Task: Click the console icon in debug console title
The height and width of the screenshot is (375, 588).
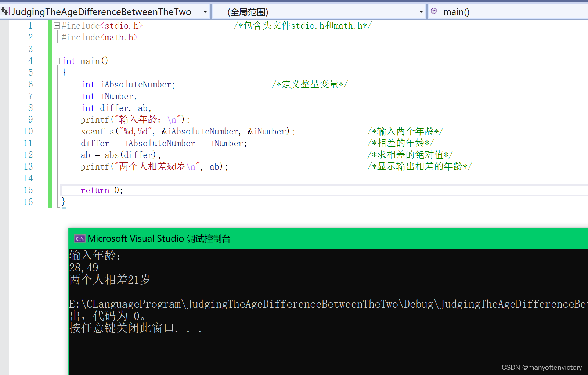Action: [80, 239]
